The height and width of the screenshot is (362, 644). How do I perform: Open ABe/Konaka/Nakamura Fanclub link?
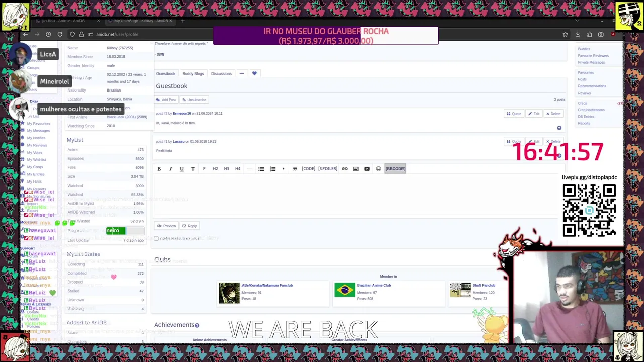[x=267, y=285]
